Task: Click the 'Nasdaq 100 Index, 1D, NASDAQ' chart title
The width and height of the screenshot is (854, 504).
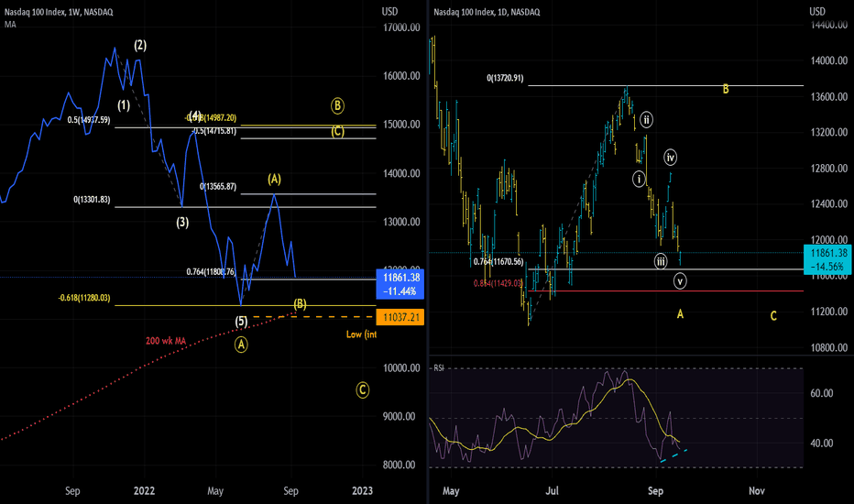Action: point(487,12)
